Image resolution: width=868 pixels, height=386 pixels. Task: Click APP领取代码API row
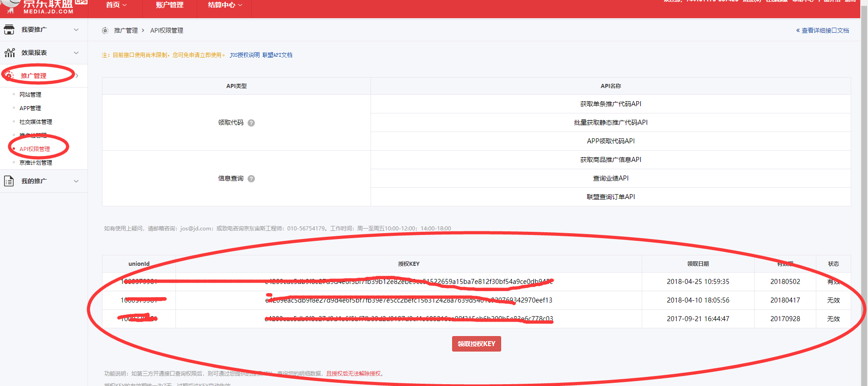click(611, 141)
